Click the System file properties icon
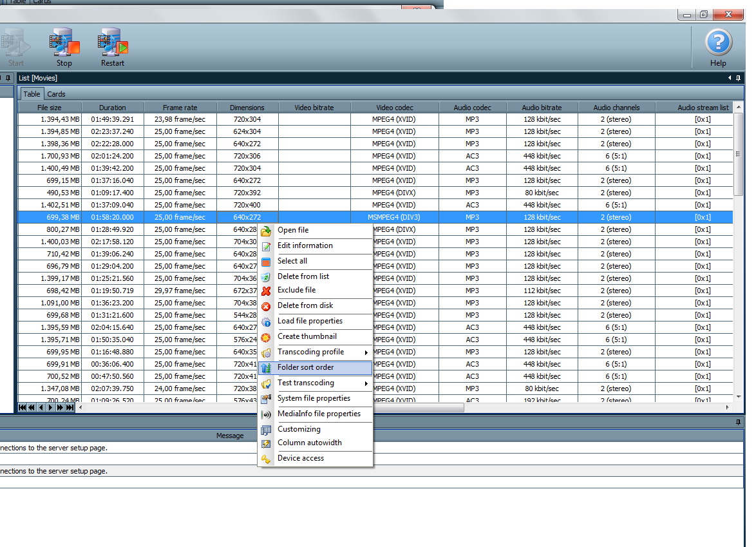 (266, 399)
